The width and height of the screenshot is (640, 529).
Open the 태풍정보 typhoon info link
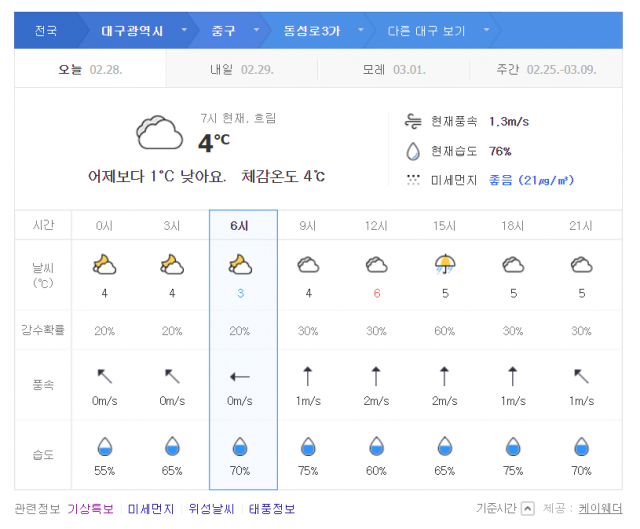[272, 509]
